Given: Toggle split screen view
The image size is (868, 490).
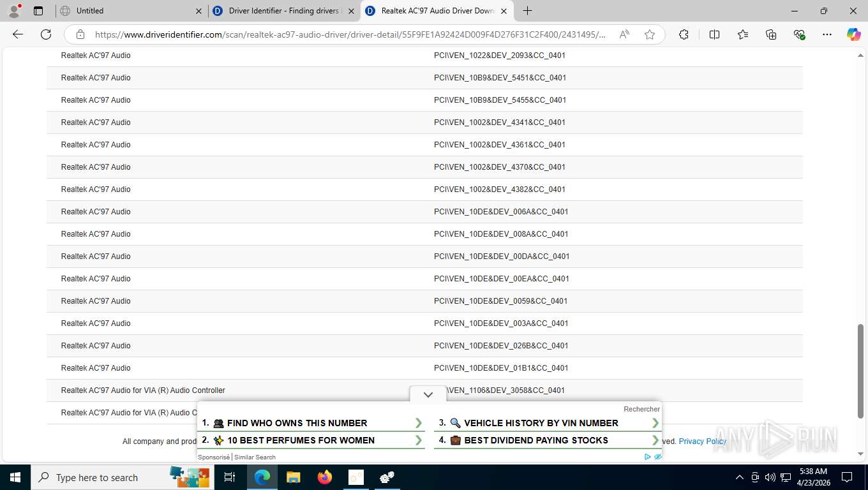Looking at the screenshot, I should click(714, 34).
